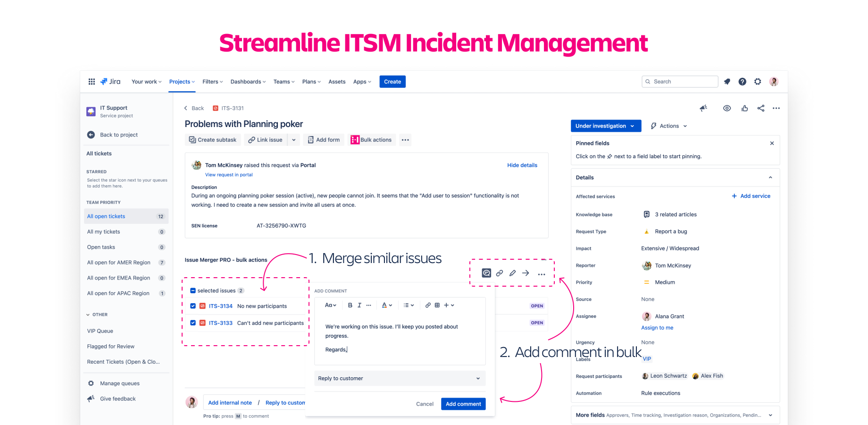Uncheck issue ITS-3133 checkbox

point(193,323)
